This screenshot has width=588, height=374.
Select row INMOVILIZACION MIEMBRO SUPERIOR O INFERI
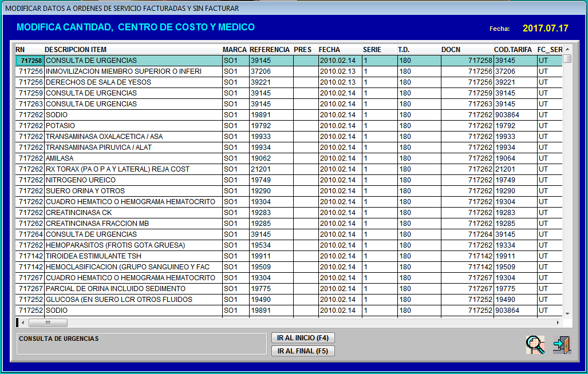[289, 71]
